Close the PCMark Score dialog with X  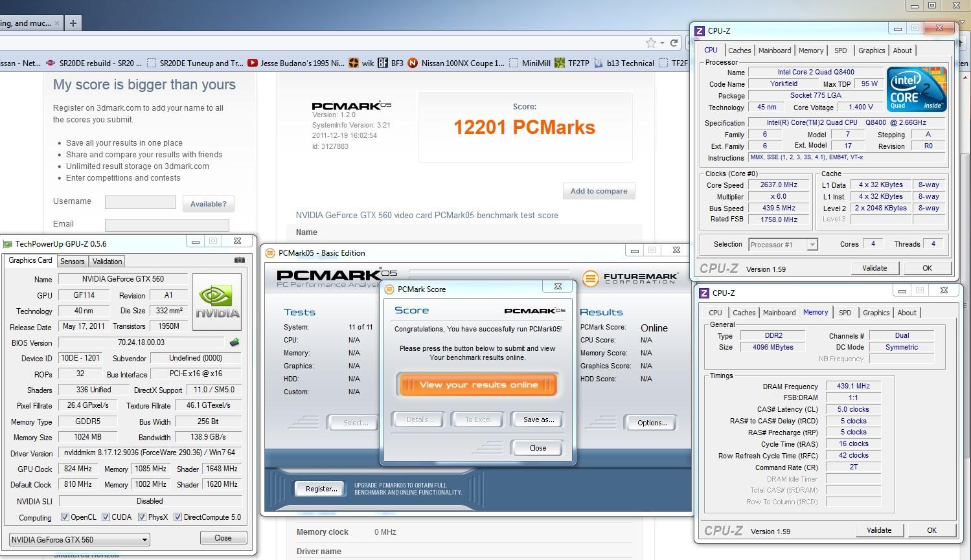point(558,286)
